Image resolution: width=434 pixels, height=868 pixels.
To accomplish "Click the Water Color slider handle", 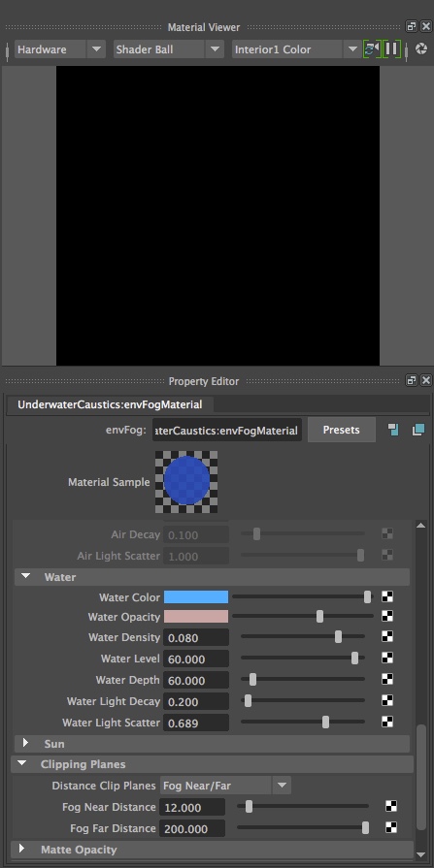I will tap(367, 596).
